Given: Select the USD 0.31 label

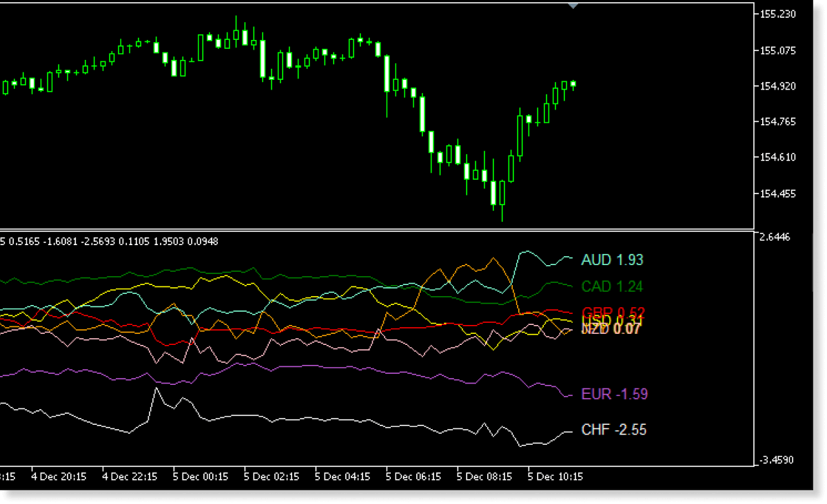Looking at the screenshot, I should 612,319.
